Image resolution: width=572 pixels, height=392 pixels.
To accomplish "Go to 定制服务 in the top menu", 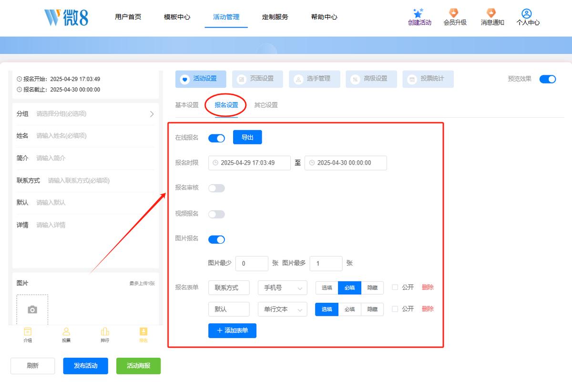I will [x=275, y=17].
